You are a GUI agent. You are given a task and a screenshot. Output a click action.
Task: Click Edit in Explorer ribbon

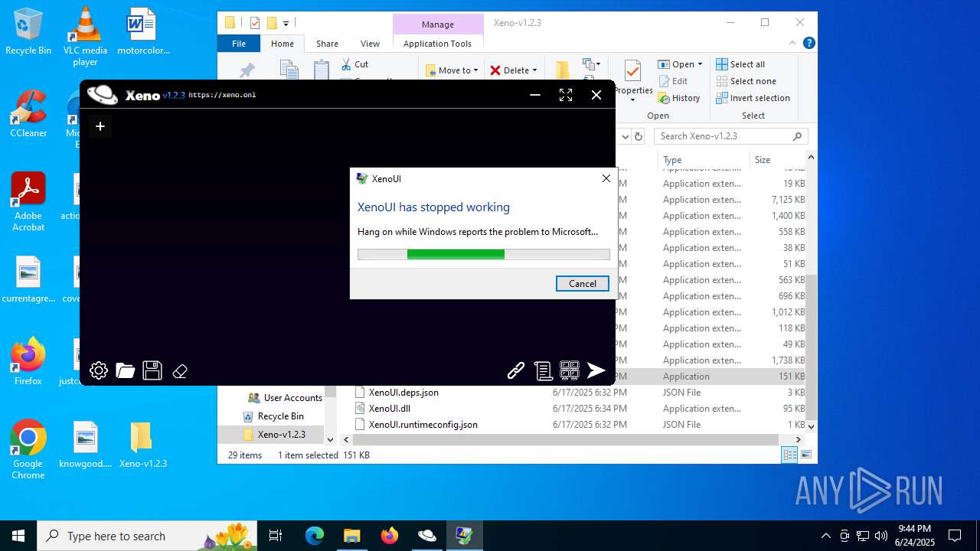(672, 81)
